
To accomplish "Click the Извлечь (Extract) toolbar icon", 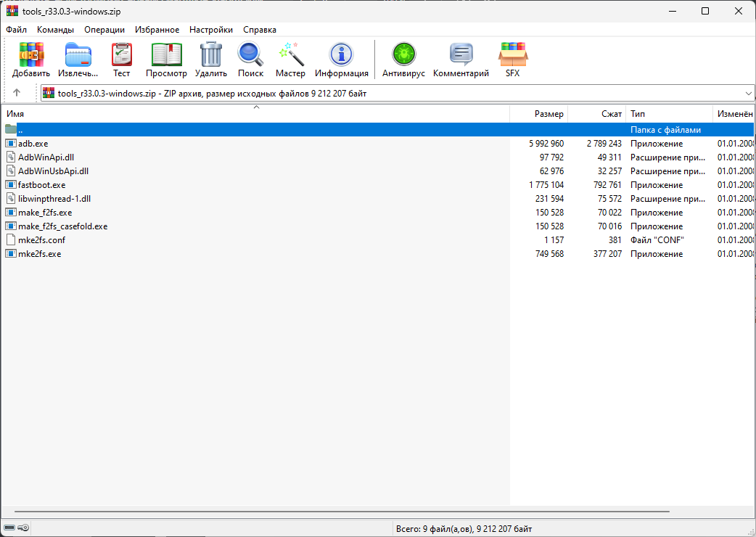I will (78, 54).
